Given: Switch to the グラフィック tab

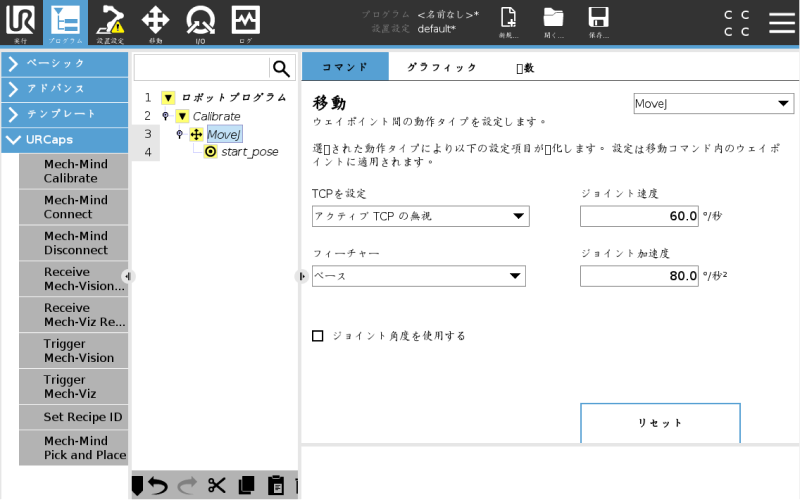Looking at the screenshot, I should pos(441,67).
